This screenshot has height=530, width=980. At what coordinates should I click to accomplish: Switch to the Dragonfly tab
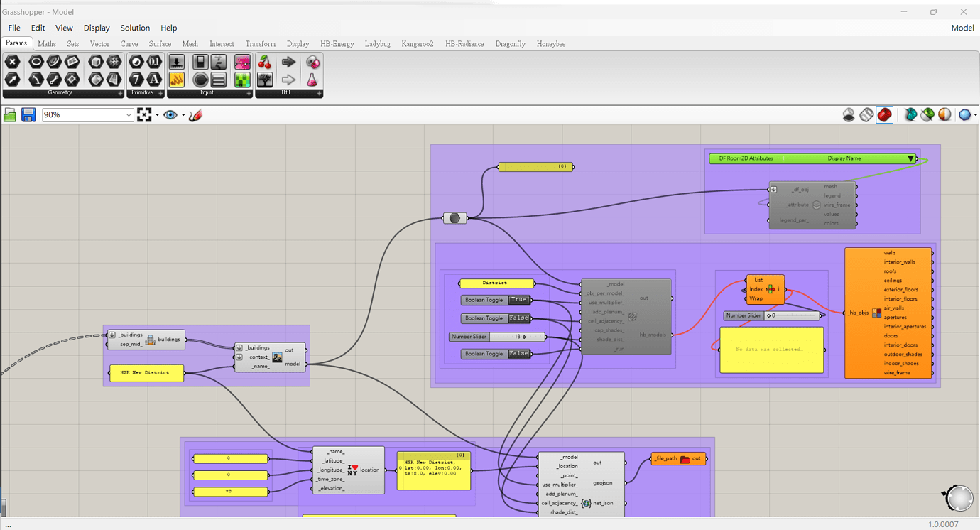(511, 44)
